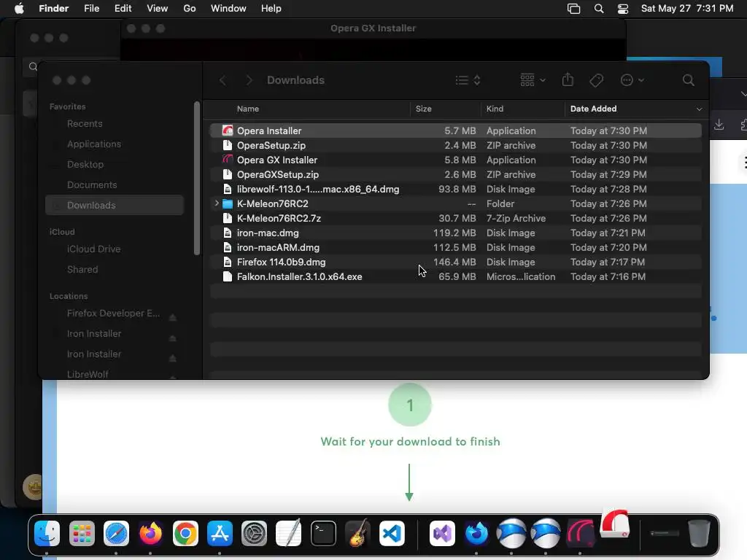Toggle Date Added sort order chevron
The image size is (747, 560).
[699, 109]
